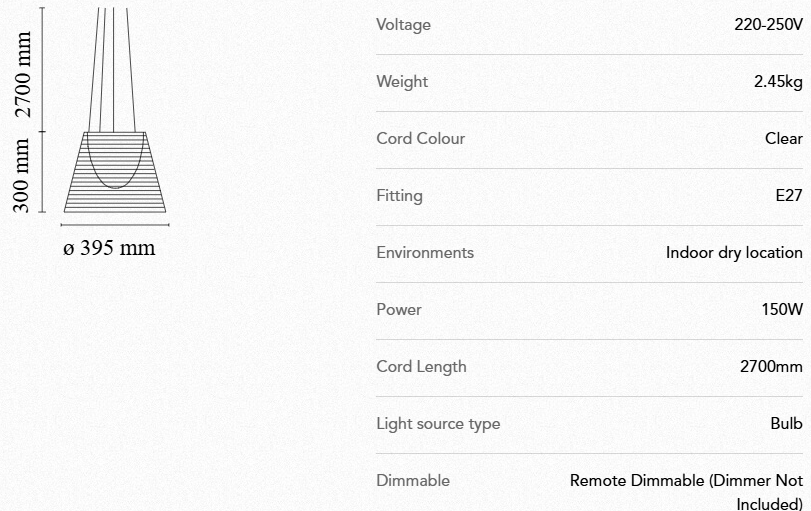Screen dimensions: 811x511
Task: Click the Clear cord colour value
Action: pyautogui.click(x=783, y=139)
